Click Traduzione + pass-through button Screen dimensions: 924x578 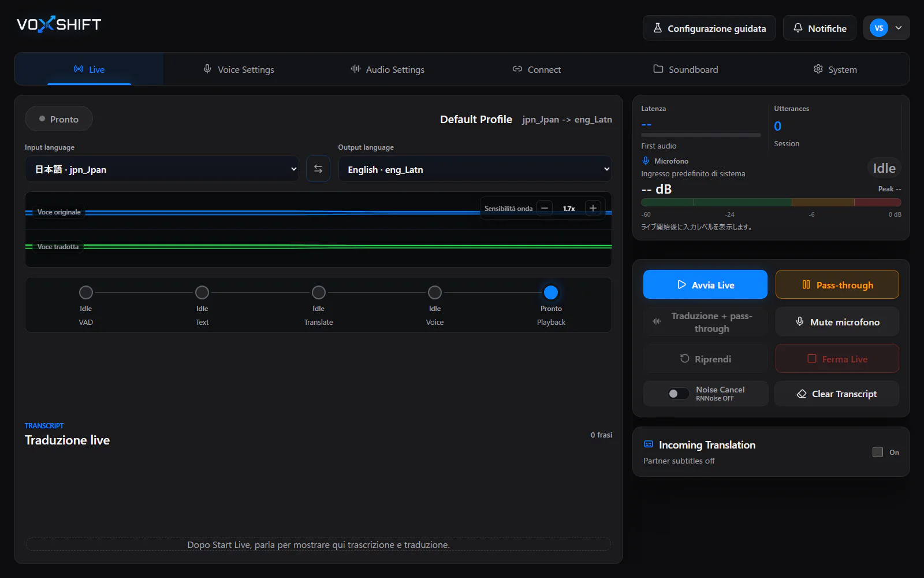tap(705, 322)
